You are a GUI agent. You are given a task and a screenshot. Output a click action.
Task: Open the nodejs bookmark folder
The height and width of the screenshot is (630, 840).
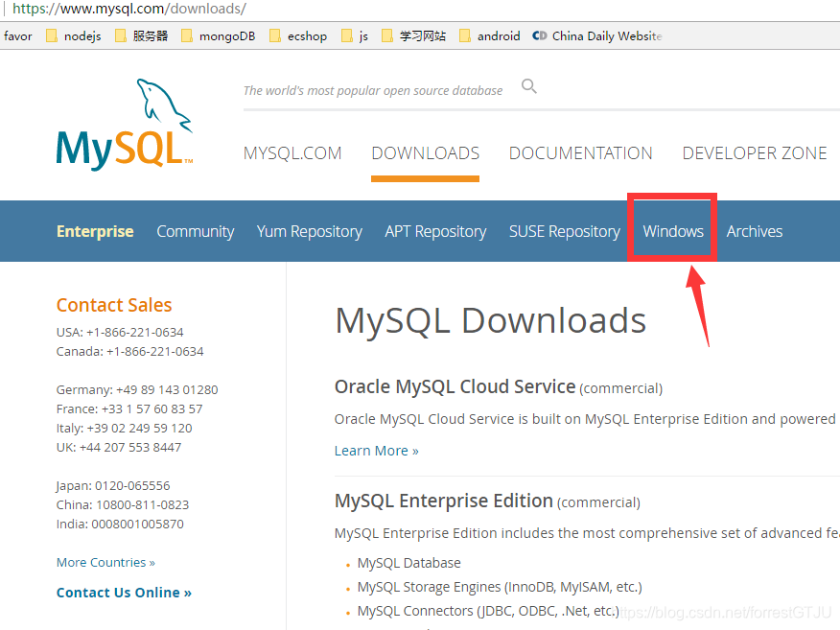tap(74, 35)
